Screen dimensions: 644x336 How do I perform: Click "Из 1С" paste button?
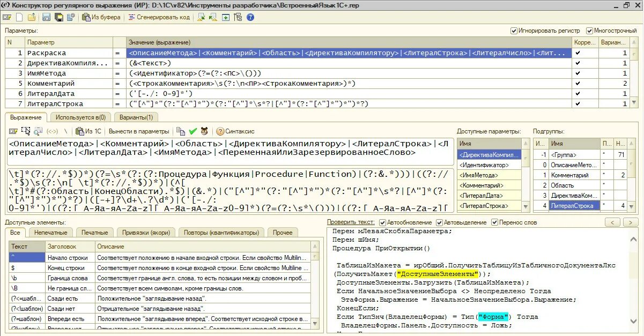(x=89, y=131)
